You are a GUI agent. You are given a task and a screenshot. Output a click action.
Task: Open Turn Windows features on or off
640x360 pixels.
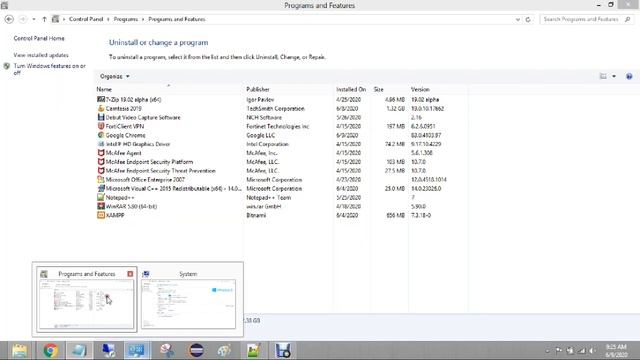49,69
